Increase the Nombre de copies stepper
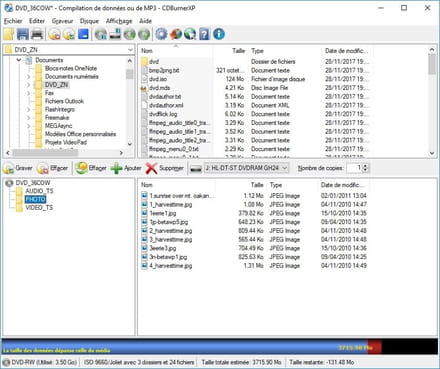440x369 pixels. 365,166
